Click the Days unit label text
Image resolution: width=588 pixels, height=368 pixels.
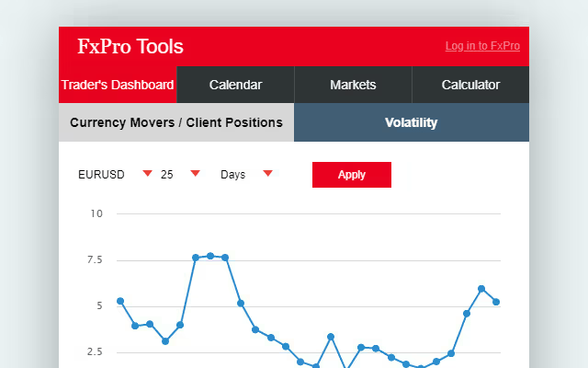232,175
